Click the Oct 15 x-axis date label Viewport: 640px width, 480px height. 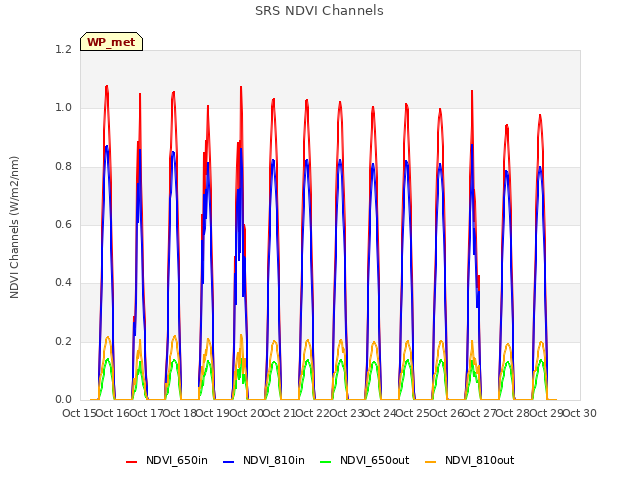79,413
